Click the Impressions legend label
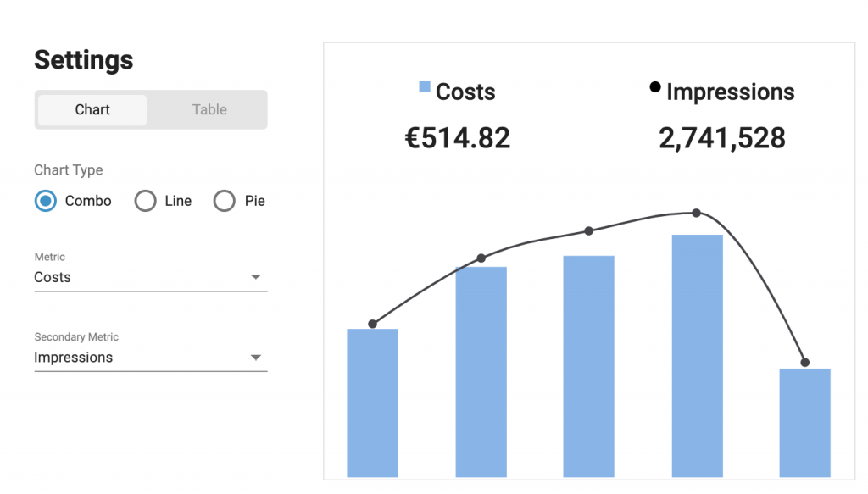 pos(730,92)
